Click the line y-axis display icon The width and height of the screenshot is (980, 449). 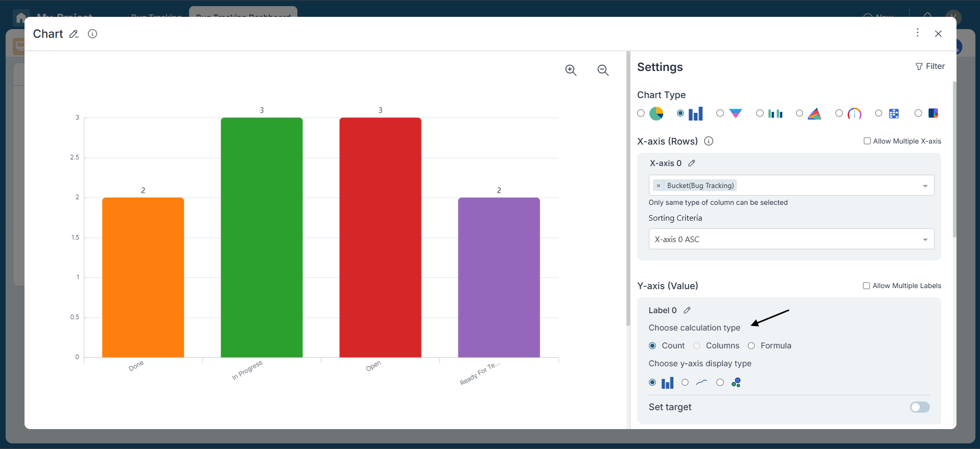(x=702, y=382)
